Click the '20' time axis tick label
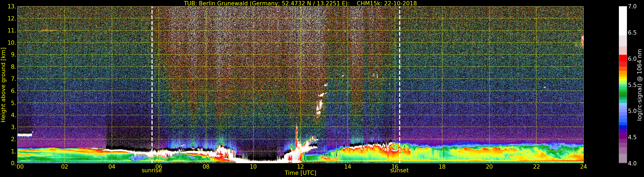Viewport: 644px width, 177px height. pos(489,166)
